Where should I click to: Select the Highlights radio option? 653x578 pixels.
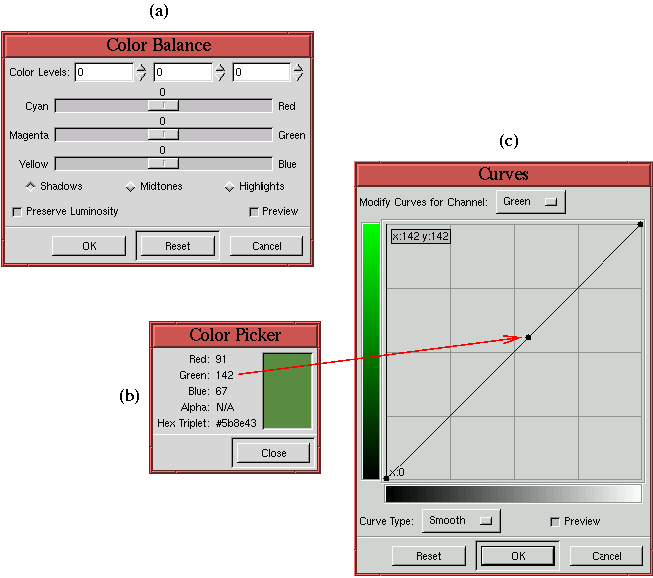pyautogui.click(x=229, y=187)
